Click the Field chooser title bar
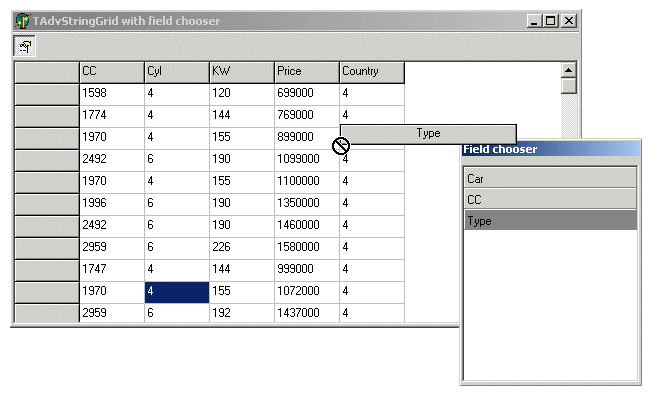The height and width of the screenshot is (396, 670). (551, 149)
